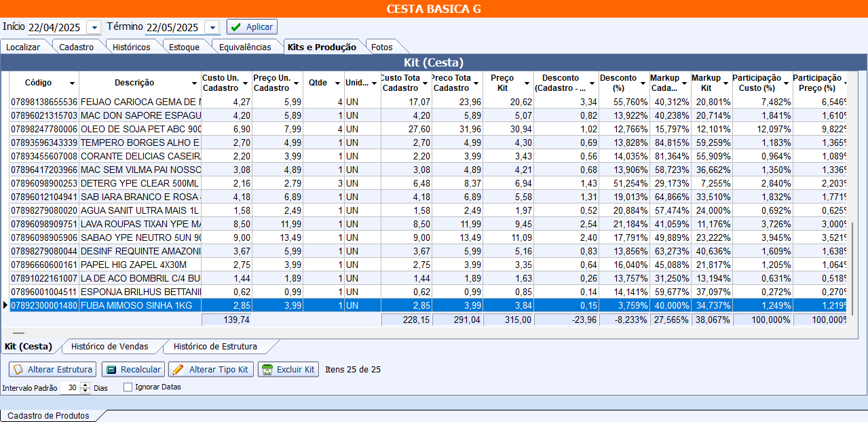Enable the Ignorar Datas checkbox
Viewport: 868px width, 422px height.
128,387
